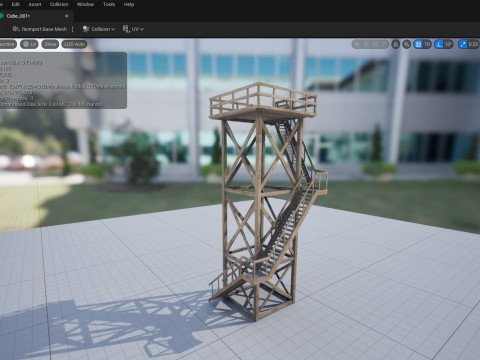
Task: Open grid snap size value 10
Action: click(x=427, y=44)
